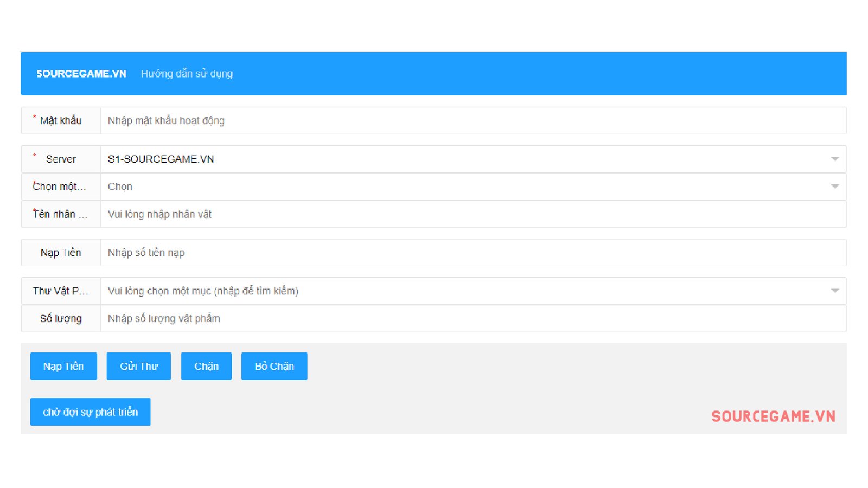868x488 pixels.
Task: Click the 'Vui lòng nhập nhân vật' field
Action: click(472, 214)
